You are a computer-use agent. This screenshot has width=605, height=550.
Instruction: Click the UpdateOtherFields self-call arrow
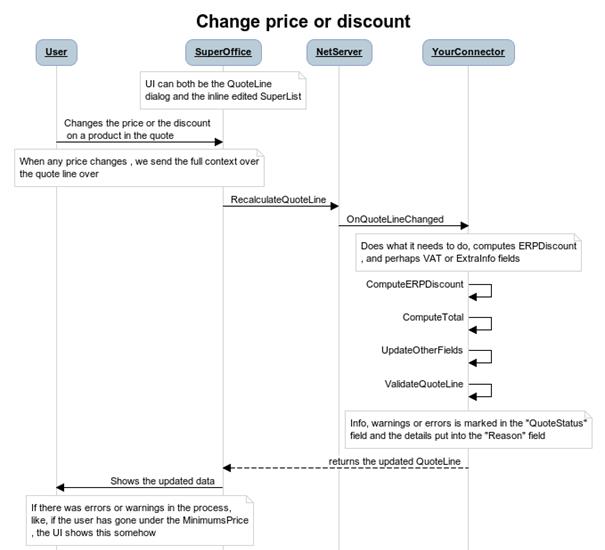pos(480,357)
